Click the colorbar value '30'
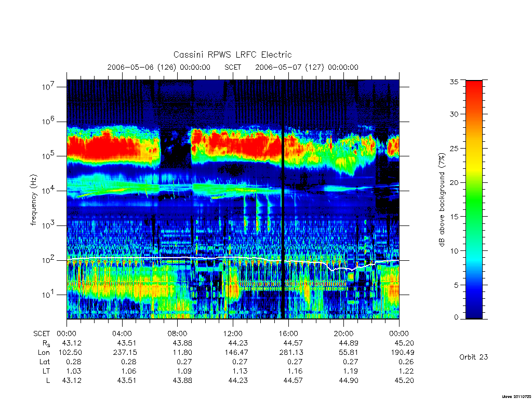Viewport: 532px width, 399px height. pyautogui.click(x=454, y=114)
